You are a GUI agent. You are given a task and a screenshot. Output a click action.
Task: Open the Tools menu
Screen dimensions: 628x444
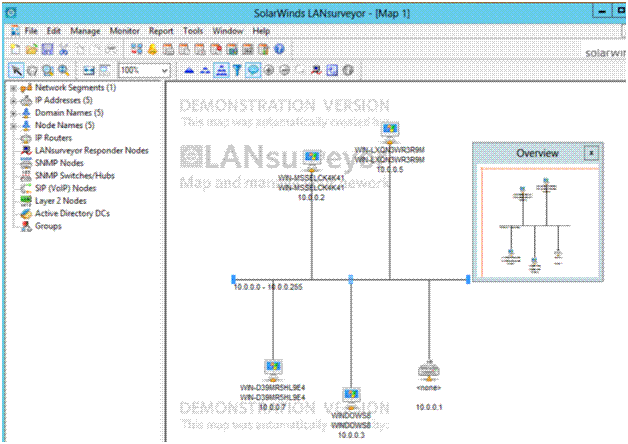pos(193,31)
